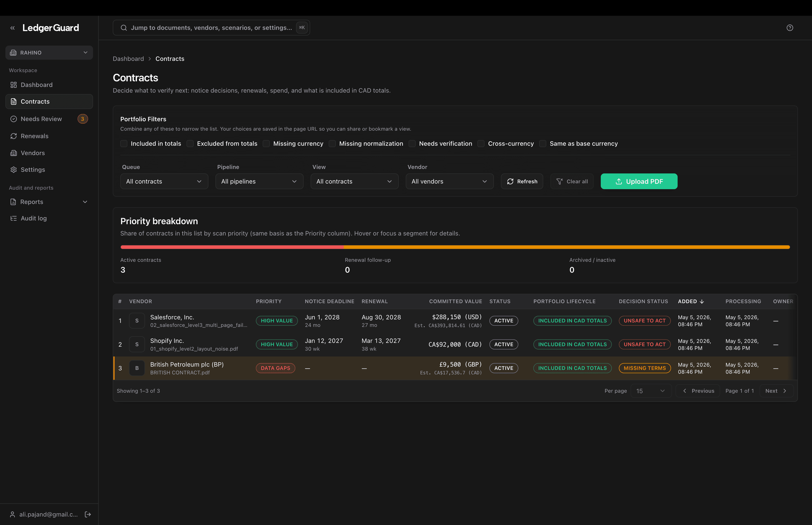
Task: Click the Needs Review badge showing 3
Action: click(x=82, y=119)
